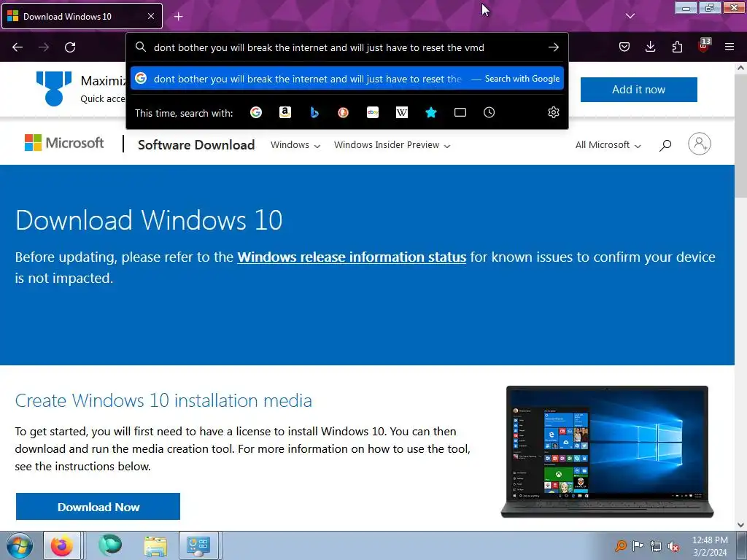Go back to the previous page

[x=18, y=47]
